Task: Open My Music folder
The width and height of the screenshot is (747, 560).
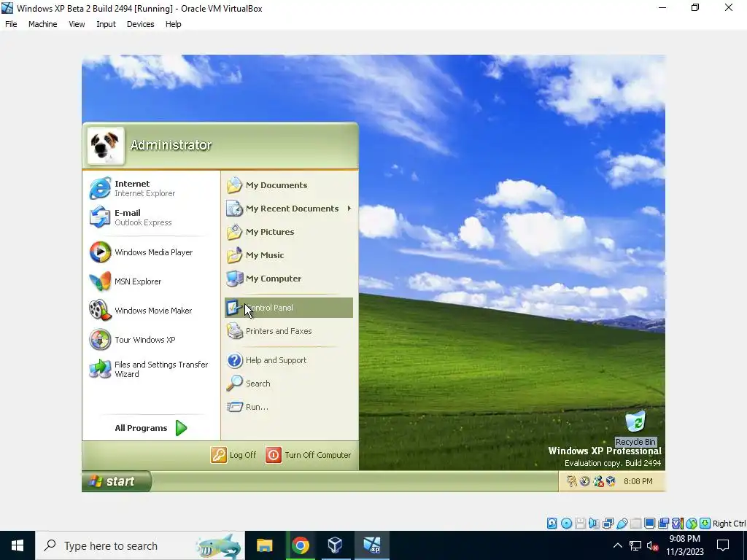Action: coord(289,255)
